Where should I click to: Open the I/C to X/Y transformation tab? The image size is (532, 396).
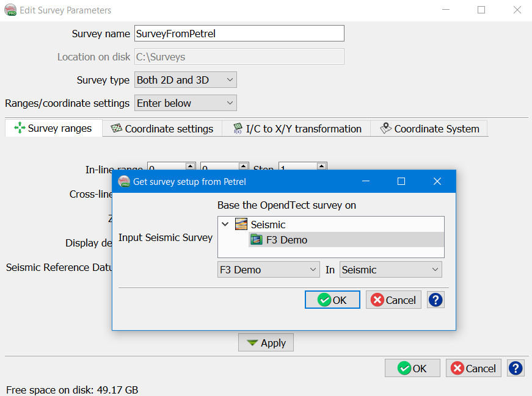[297, 129]
